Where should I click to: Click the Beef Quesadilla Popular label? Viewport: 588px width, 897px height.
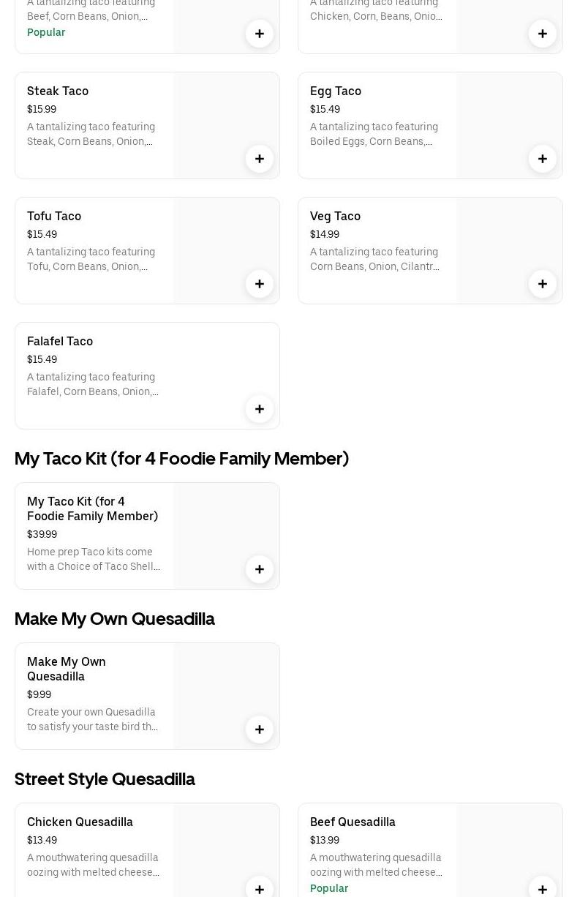[x=329, y=888]
